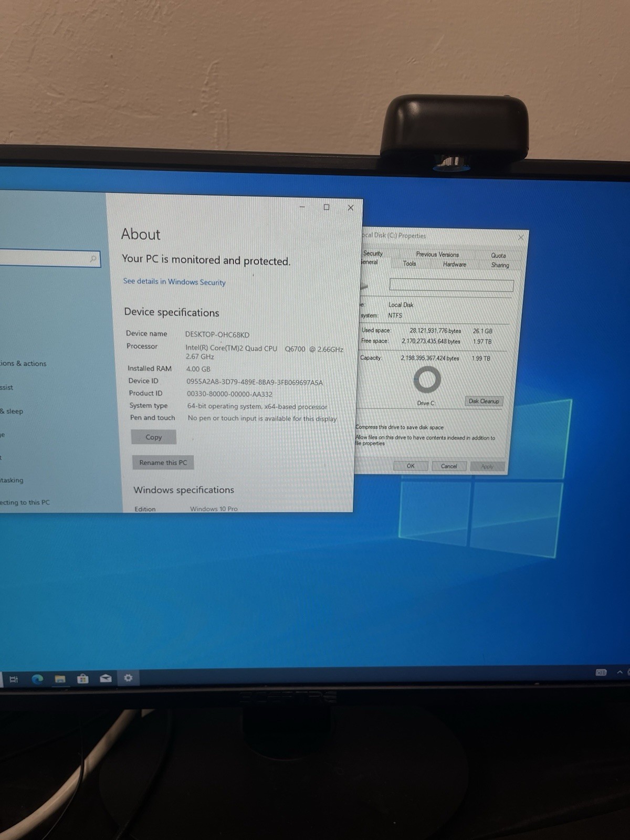Click the magnifier icon in the Settings search box
630x840 pixels.
(x=93, y=258)
